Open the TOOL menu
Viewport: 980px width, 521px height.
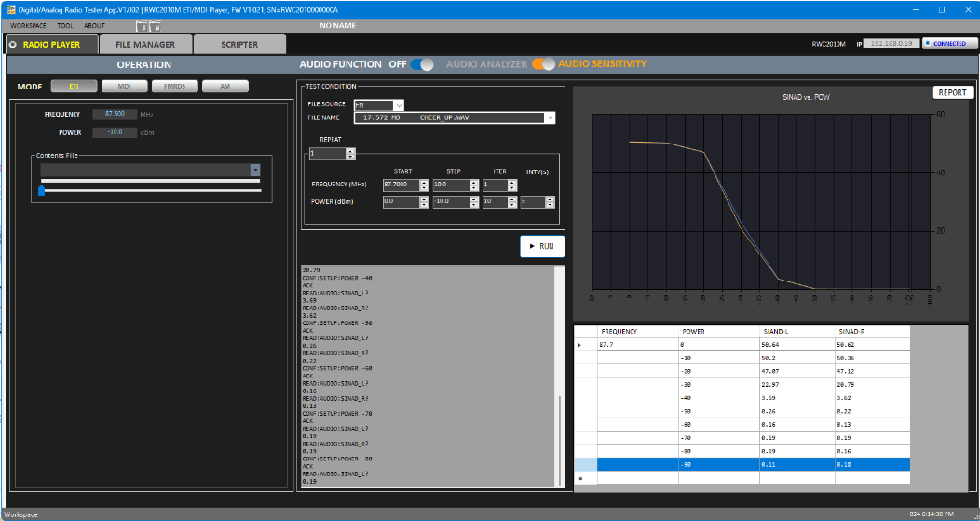(x=65, y=26)
